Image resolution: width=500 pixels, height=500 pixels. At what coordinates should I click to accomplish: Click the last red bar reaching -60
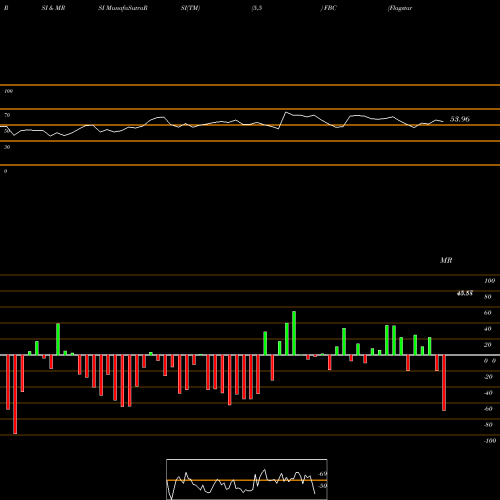pos(444,383)
